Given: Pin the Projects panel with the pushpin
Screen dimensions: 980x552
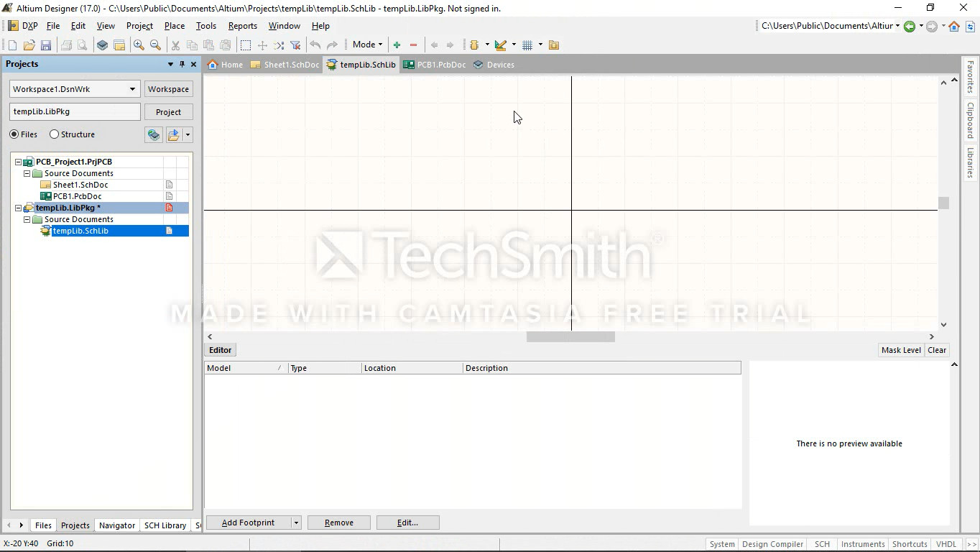Looking at the screenshot, I should click(x=182, y=64).
